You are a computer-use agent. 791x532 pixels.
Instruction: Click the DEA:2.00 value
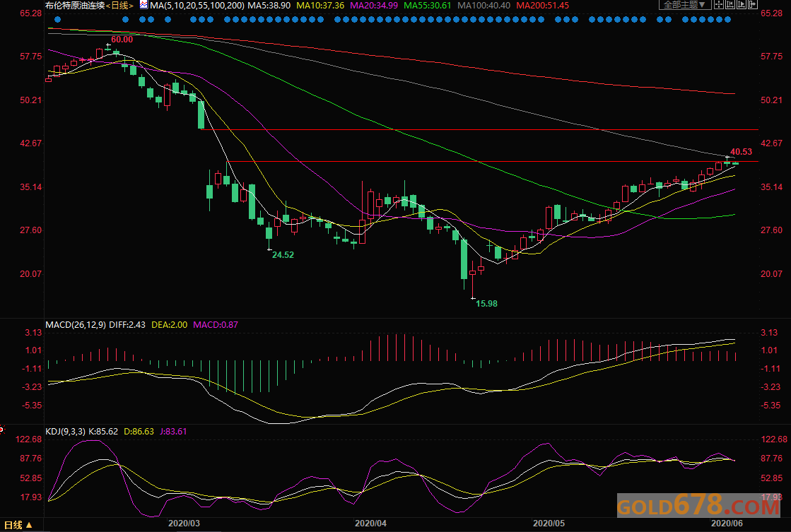click(170, 325)
